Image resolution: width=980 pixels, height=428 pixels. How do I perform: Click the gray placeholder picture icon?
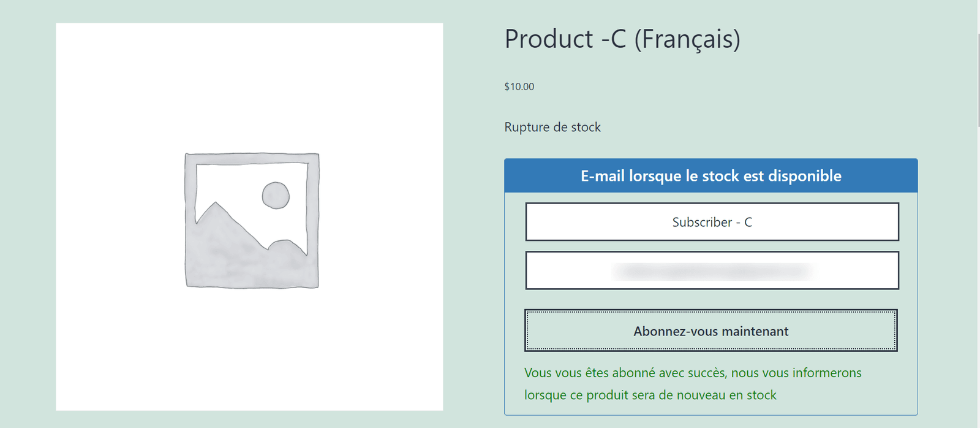point(252,220)
